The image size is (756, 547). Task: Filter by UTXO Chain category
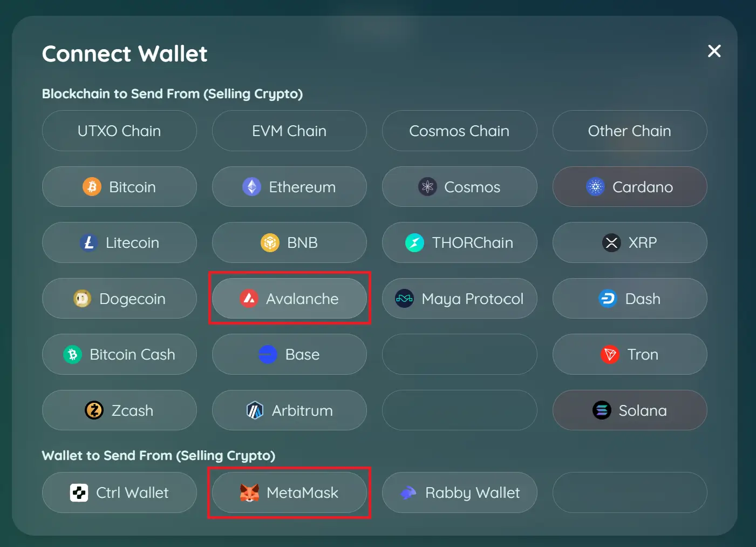tap(119, 131)
